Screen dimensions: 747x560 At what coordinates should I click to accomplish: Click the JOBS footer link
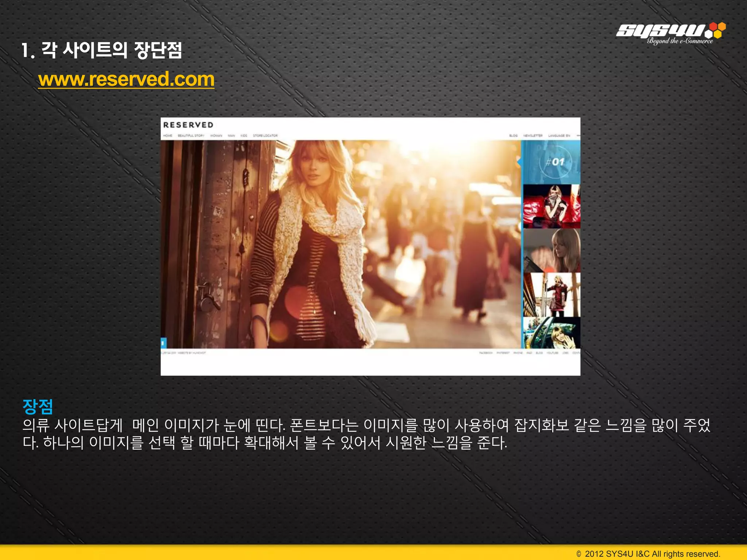tap(565, 353)
